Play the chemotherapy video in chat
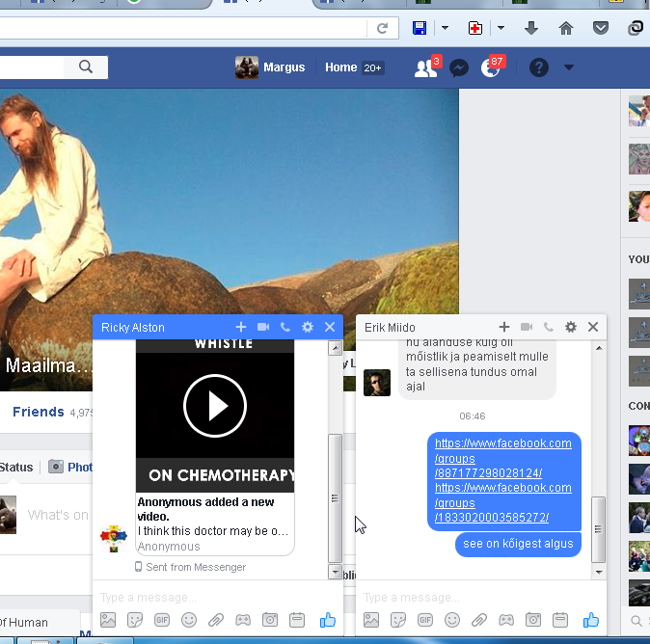The height and width of the screenshot is (644, 650). point(215,406)
